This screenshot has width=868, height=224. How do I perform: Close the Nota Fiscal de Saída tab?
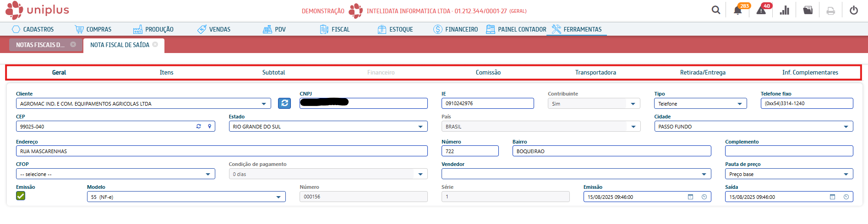point(155,44)
